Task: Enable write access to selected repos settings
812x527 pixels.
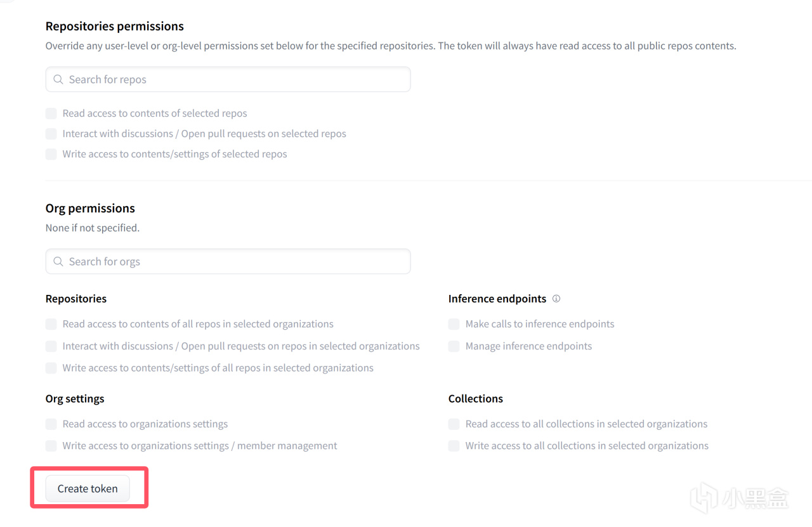Action: (x=51, y=154)
